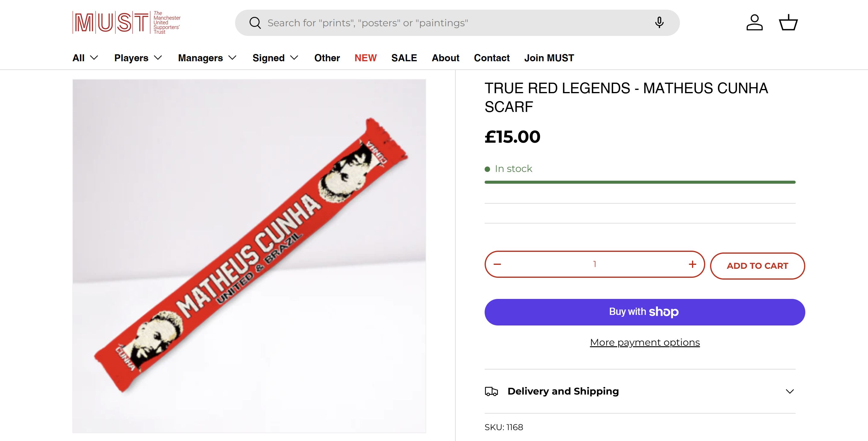This screenshot has width=868, height=441.
Task: Decrease quantity with the minus icon
Action: click(497, 264)
